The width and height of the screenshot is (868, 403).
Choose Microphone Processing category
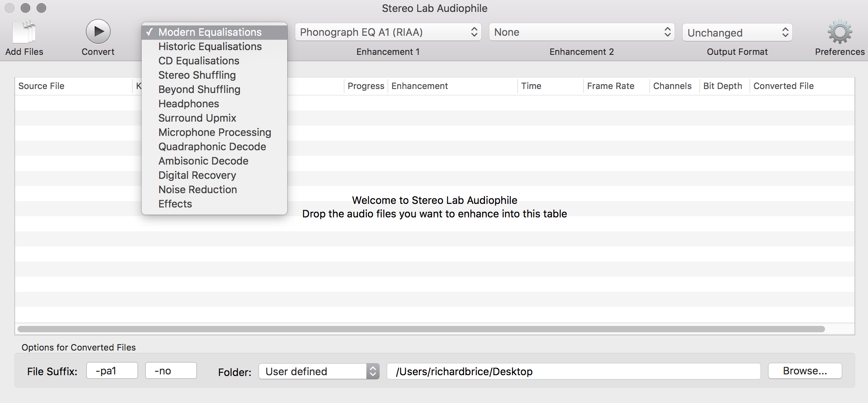pos(214,132)
